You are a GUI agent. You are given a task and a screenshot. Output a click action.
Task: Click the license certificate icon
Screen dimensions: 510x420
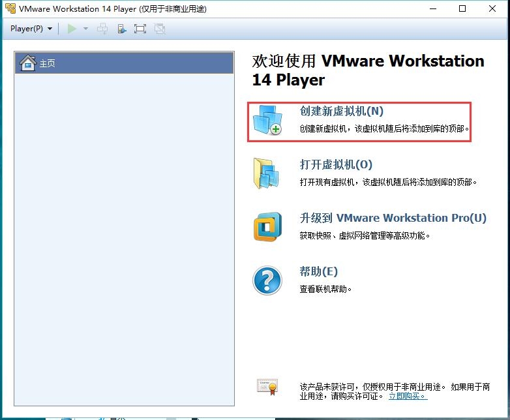pos(267,387)
